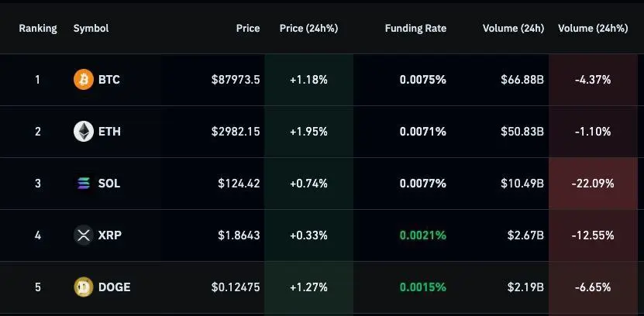This screenshot has height=316, width=644.
Task: Click the Ethereum logo icon
Action: coord(83,132)
